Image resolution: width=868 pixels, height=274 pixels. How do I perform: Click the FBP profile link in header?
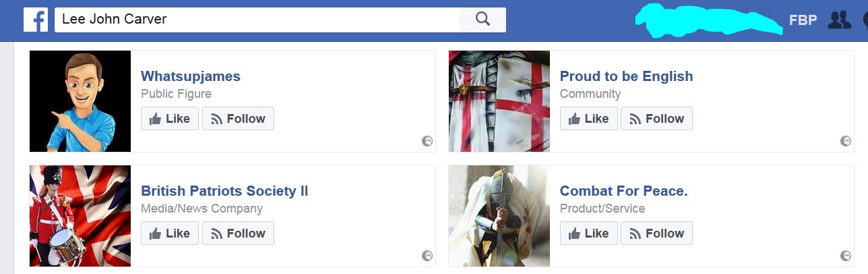click(803, 20)
